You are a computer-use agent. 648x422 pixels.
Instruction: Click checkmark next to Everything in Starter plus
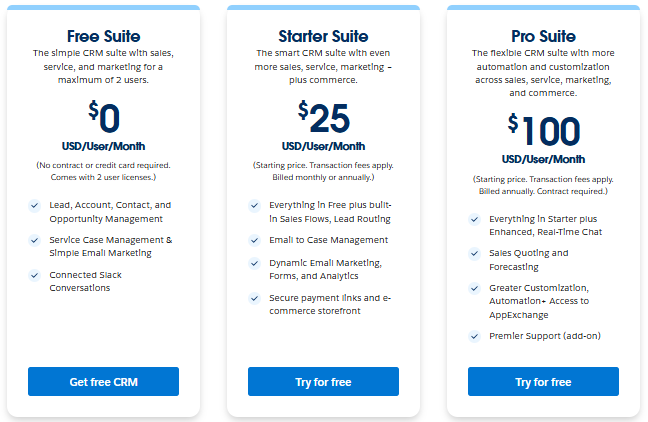coord(474,219)
